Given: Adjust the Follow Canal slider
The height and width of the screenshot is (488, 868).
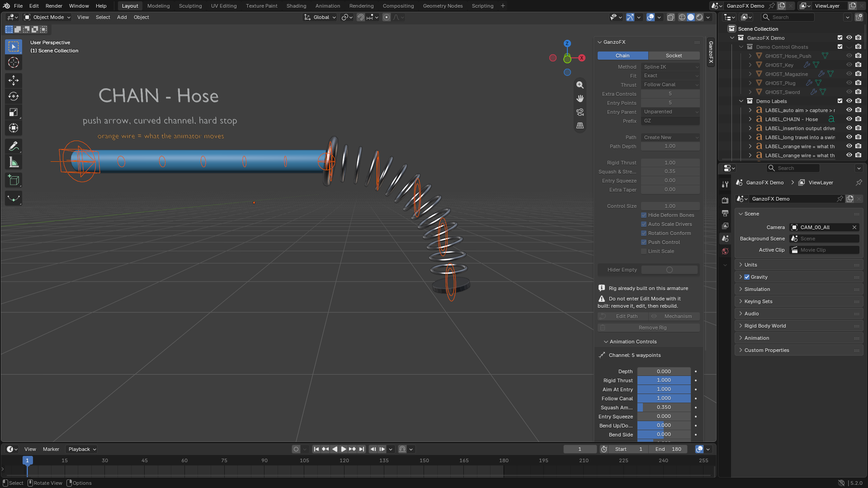Looking at the screenshot, I should [664, 399].
